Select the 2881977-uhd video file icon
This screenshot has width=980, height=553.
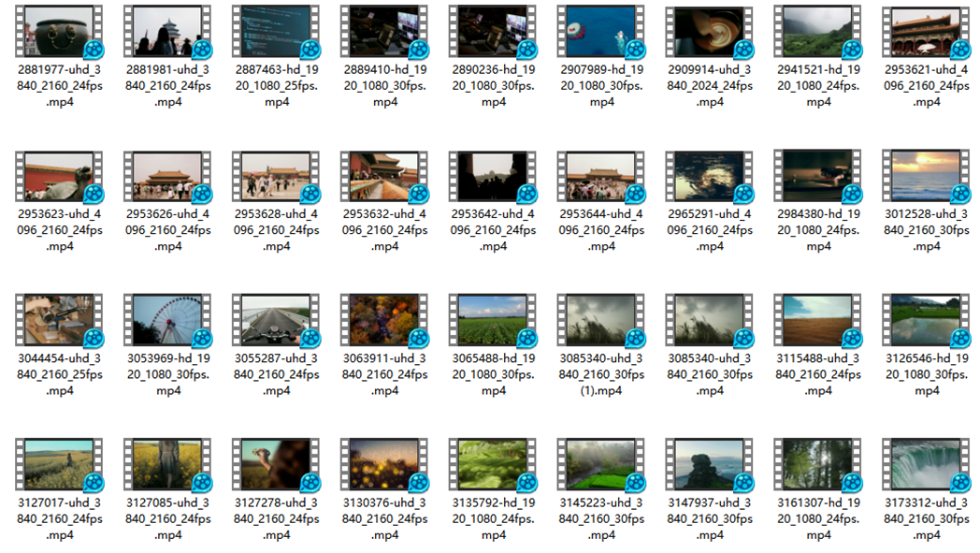(60, 31)
